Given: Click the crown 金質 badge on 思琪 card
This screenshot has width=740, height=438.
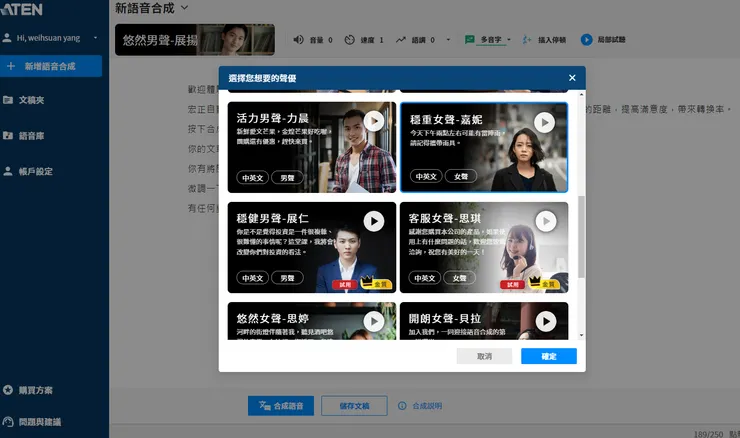Looking at the screenshot, I should pos(544,283).
